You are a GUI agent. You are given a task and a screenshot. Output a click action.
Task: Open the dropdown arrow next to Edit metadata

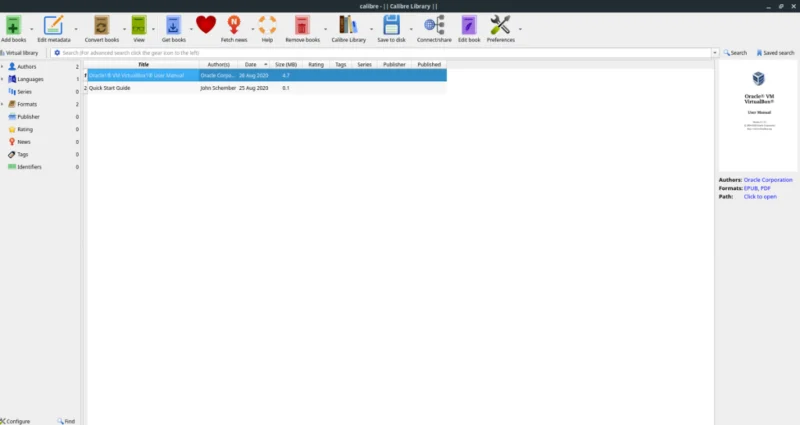click(76, 29)
